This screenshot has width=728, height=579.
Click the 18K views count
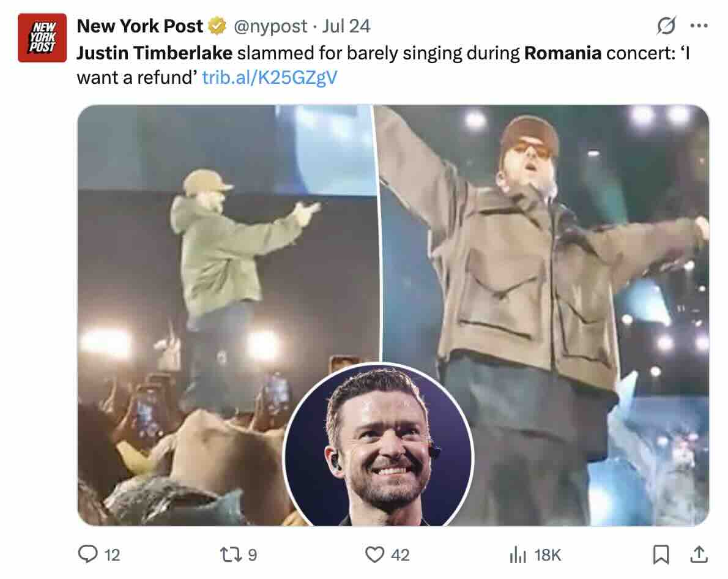tap(547, 555)
